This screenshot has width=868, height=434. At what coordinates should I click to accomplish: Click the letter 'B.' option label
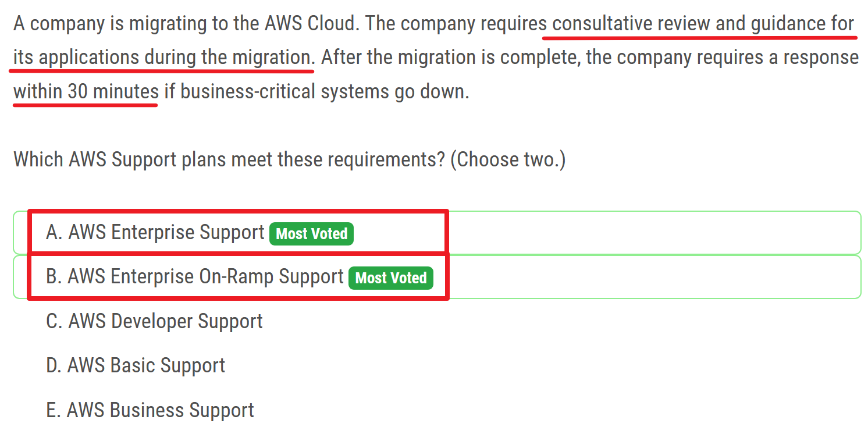click(54, 277)
